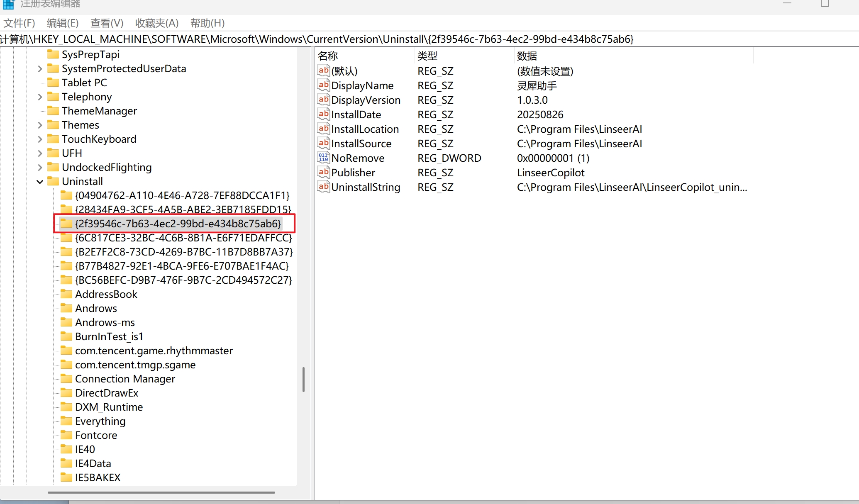The image size is (859, 504).
Task: Click the UninstallString value icon
Action: (x=323, y=187)
